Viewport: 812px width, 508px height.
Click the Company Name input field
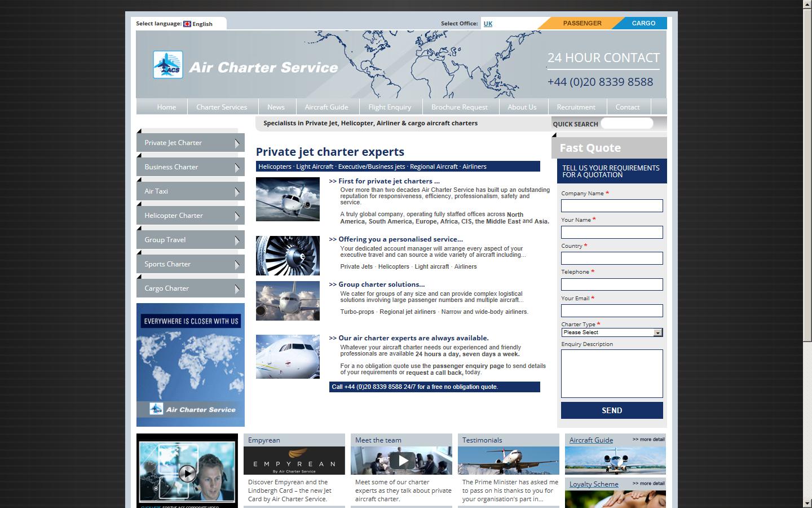pos(611,205)
